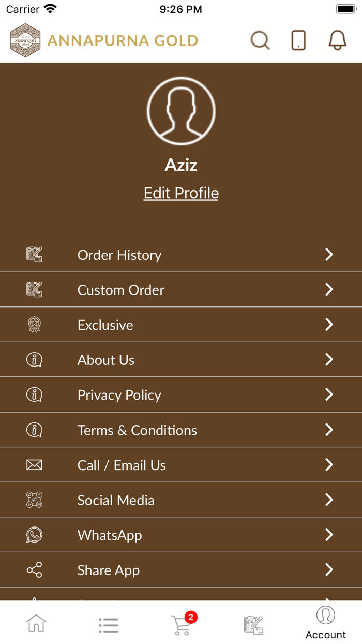
Task: Open the categories list icon in bottom bar
Action: point(109,625)
